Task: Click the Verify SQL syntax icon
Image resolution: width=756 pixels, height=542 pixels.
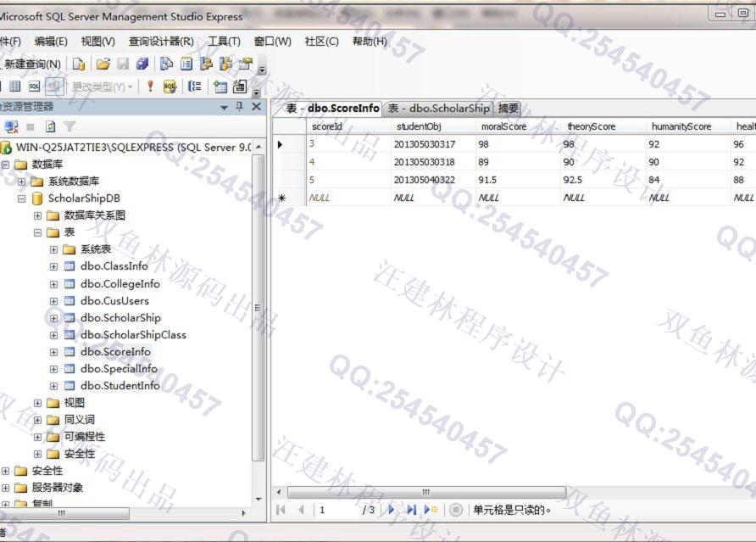Action: tap(170, 87)
